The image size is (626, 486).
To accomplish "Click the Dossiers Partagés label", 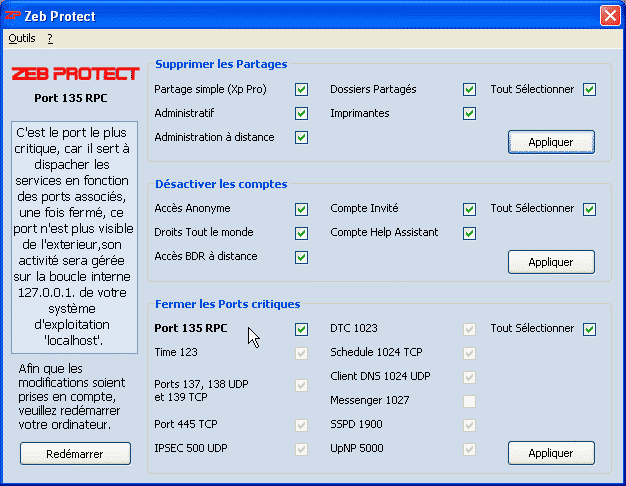I will [x=373, y=89].
